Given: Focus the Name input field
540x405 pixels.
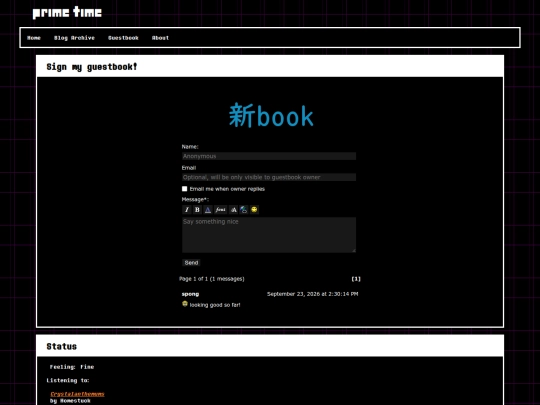Looking at the screenshot, I should [x=269, y=156].
